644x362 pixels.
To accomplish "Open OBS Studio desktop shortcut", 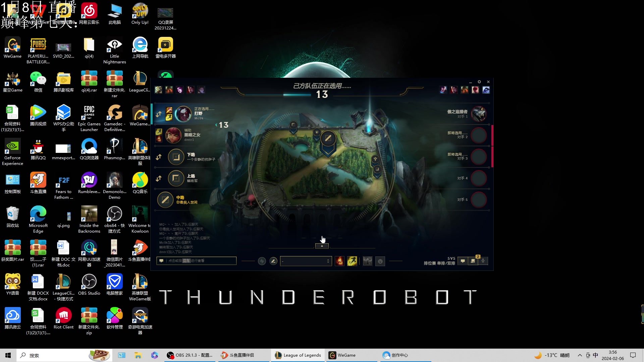I will pyautogui.click(x=89, y=285).
